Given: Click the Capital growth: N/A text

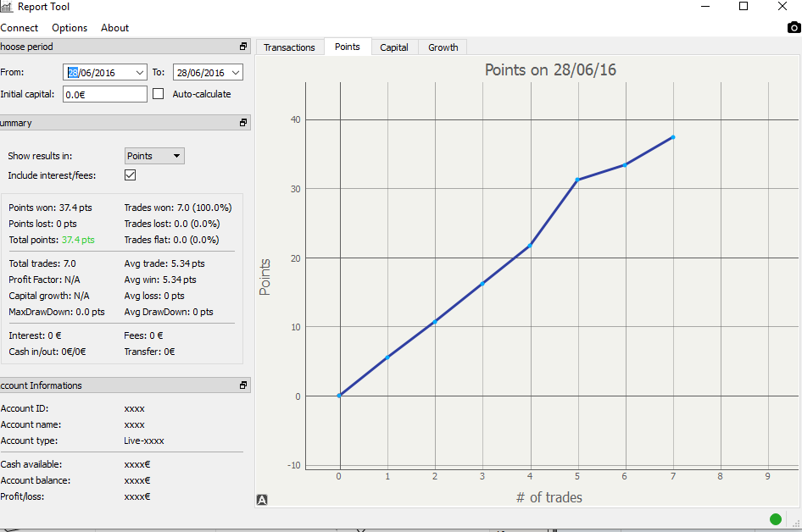Looking at the screenshot, I should click(49, 296).
